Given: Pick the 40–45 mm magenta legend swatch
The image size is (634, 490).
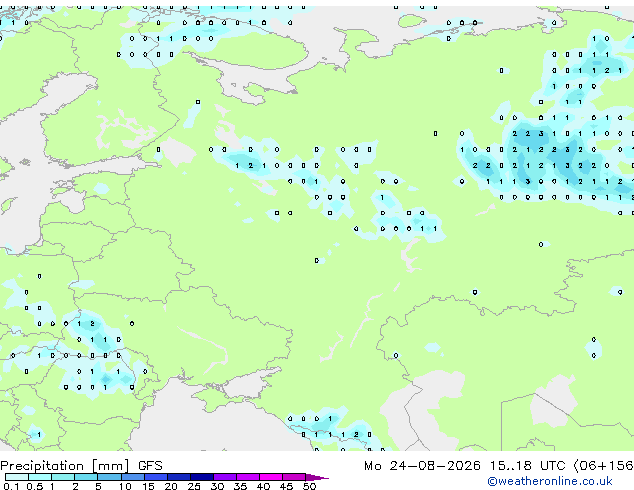Looking at the screenshot, I should tap(271, 477).
